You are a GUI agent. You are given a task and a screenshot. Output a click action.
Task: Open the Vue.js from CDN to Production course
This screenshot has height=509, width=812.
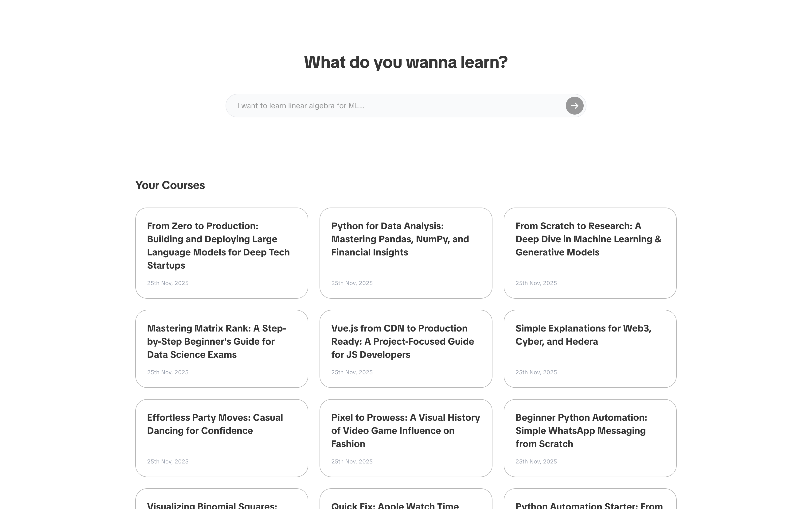406,349
